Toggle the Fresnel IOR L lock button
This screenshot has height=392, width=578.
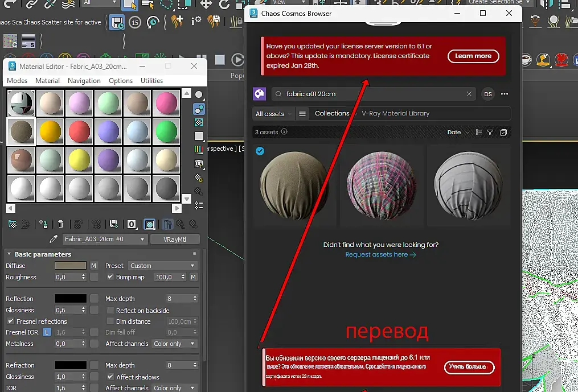47,332
